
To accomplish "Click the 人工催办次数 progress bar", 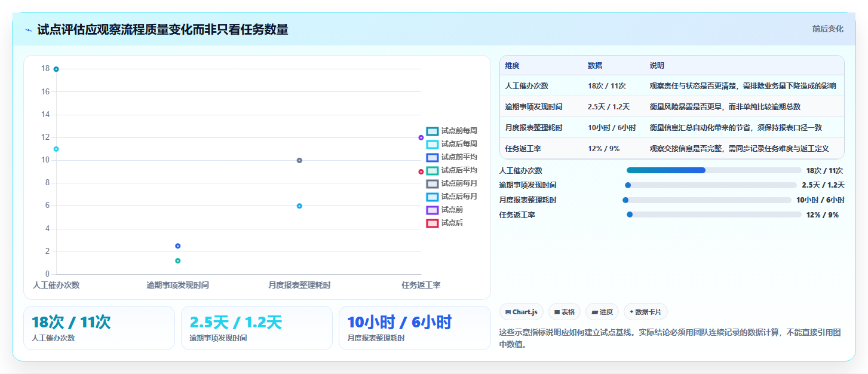I will click(x=714, y=170).
